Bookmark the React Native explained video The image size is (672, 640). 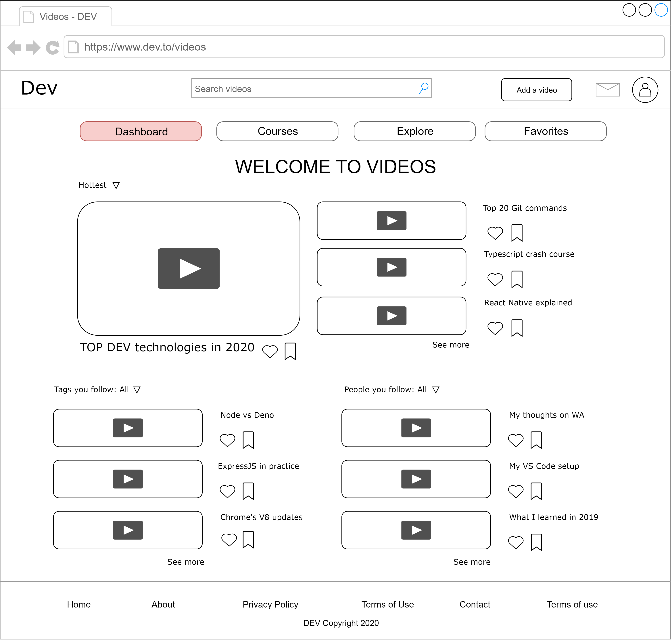coord(517,328)
